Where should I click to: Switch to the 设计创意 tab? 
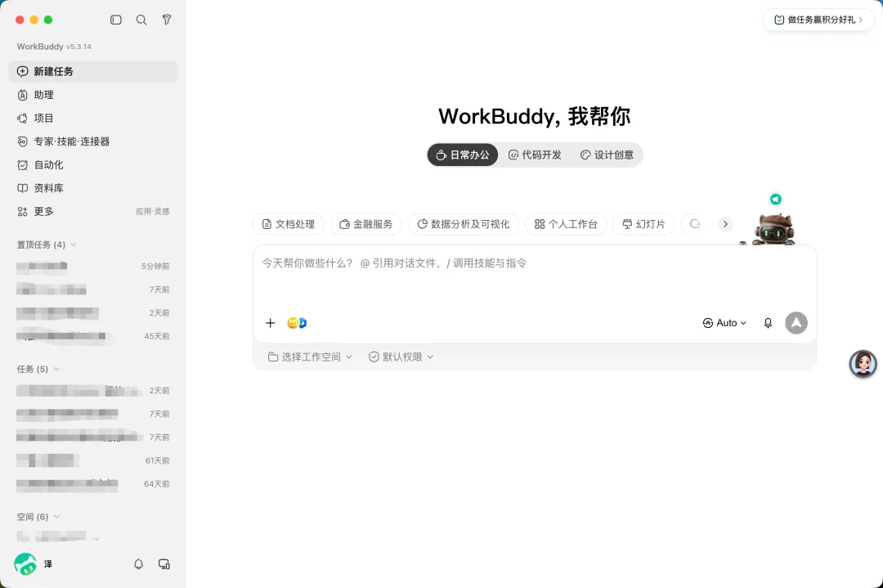pyautogui.click(x=607, y=155)
